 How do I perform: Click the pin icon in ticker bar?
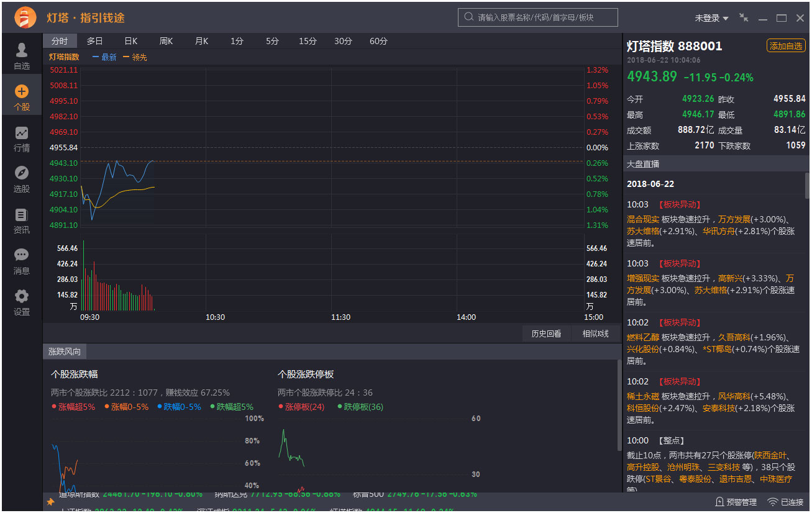[50, 502]
